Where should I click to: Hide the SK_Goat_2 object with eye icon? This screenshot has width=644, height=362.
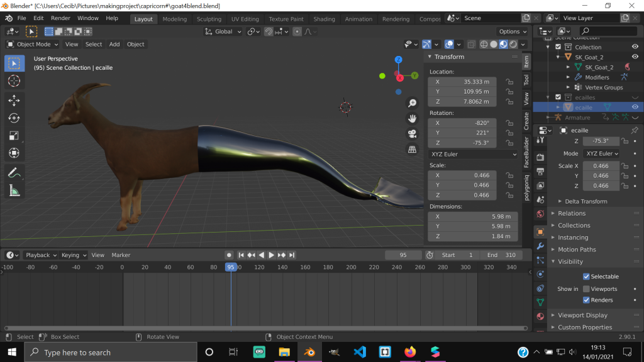635,57
